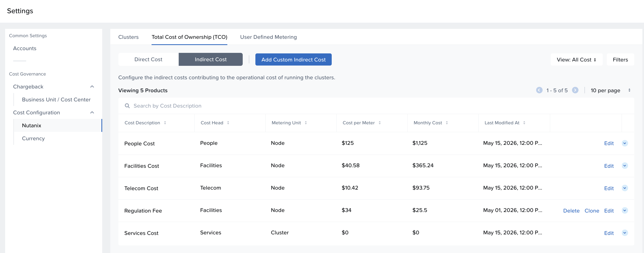Open Currency settings in sidebar

(33, 138)
